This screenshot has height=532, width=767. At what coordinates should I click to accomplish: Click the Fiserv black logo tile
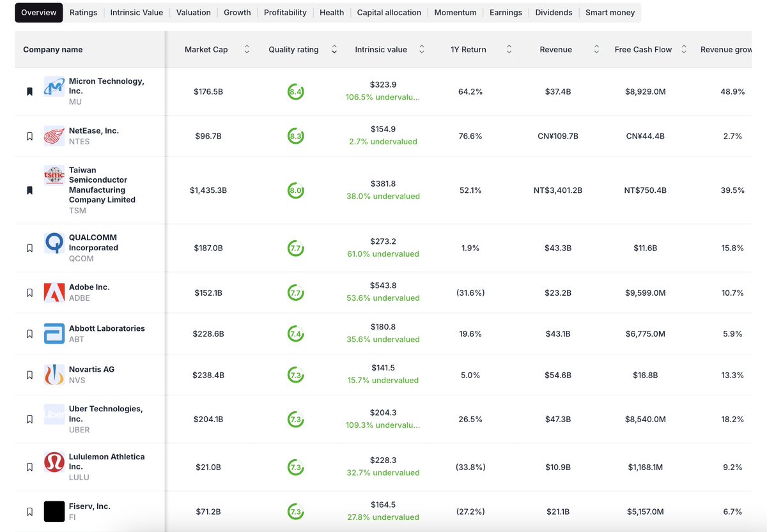54,512
